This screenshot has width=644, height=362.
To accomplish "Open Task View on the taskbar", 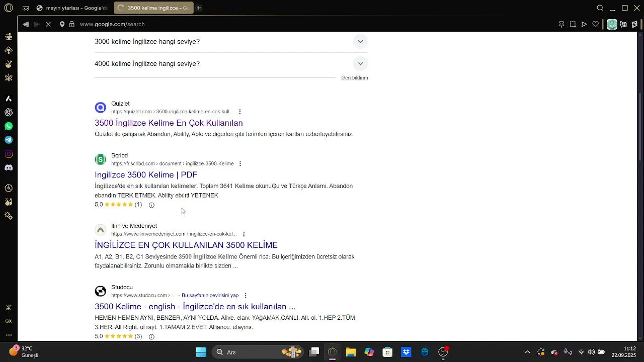I will (314, 352).
